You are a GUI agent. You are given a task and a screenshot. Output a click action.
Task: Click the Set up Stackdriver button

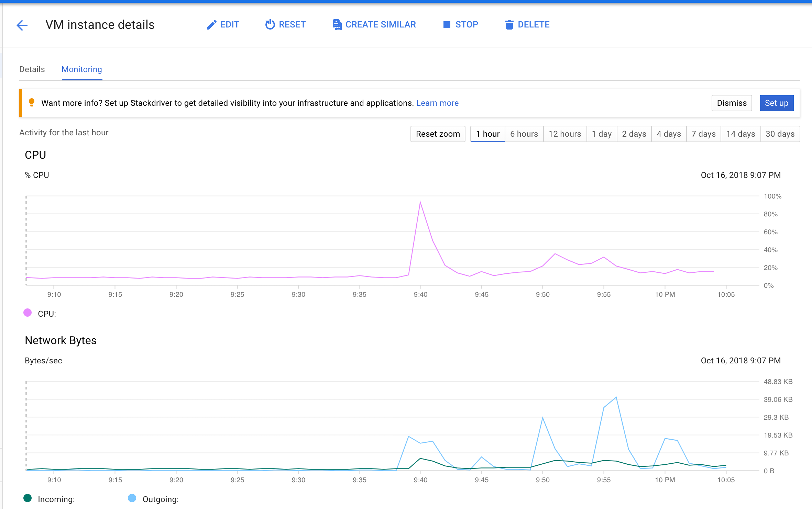[777, 103]
